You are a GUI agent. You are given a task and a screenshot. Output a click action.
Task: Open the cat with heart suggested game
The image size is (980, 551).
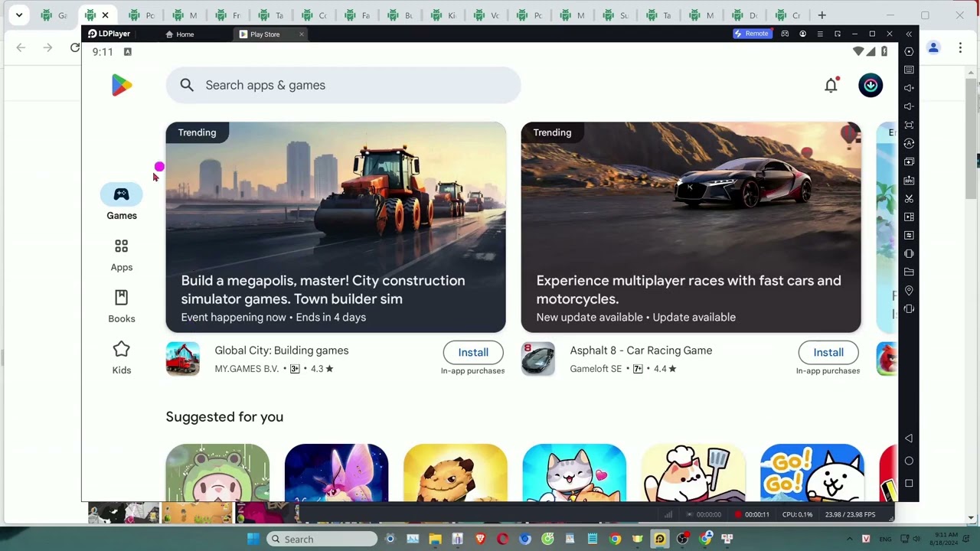[x=574, y=473]
